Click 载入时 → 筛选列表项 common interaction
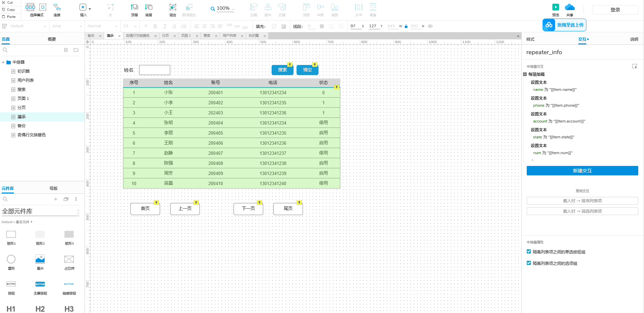The width and height of the screenshot is (644, 313). 582,211
